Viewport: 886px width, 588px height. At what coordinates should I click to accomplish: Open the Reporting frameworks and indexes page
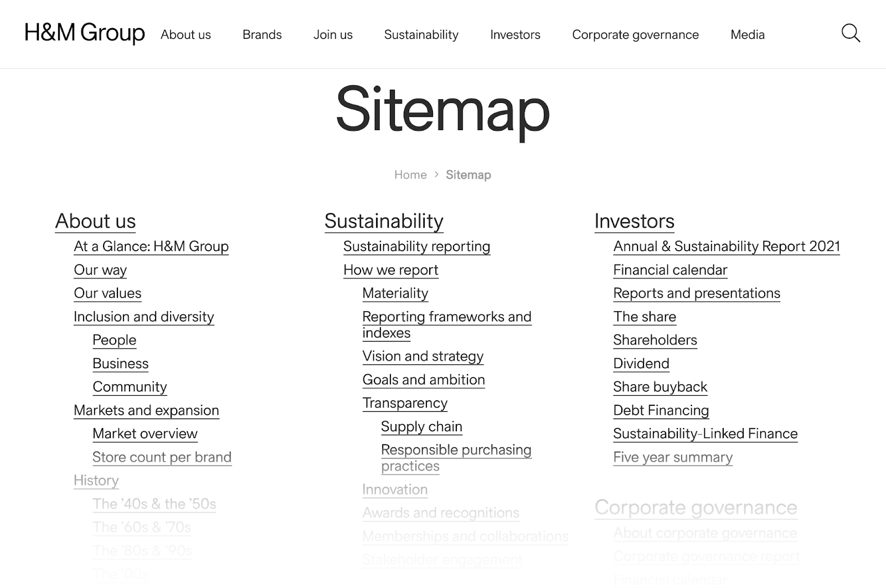click(x=446, y=324)
